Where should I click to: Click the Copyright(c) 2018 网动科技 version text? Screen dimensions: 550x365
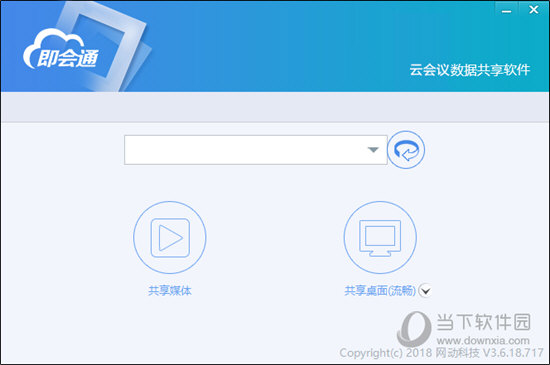(x=441, y=353)
